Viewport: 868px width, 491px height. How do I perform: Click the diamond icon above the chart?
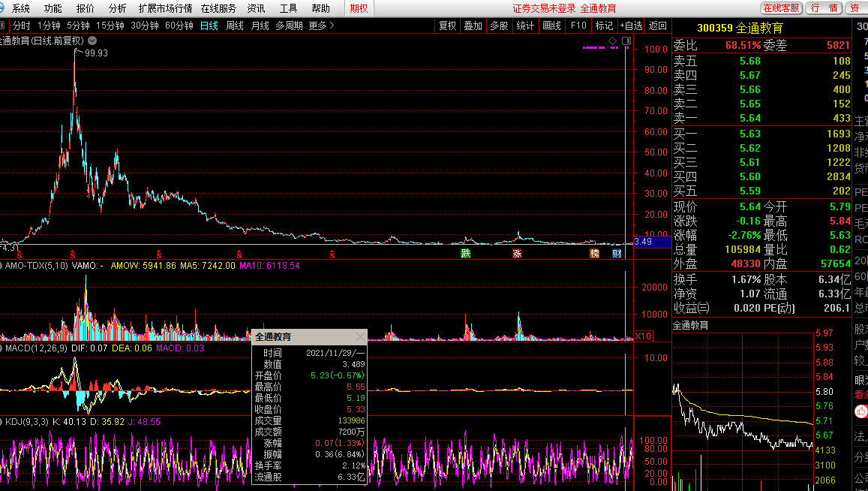pos(612,41)
